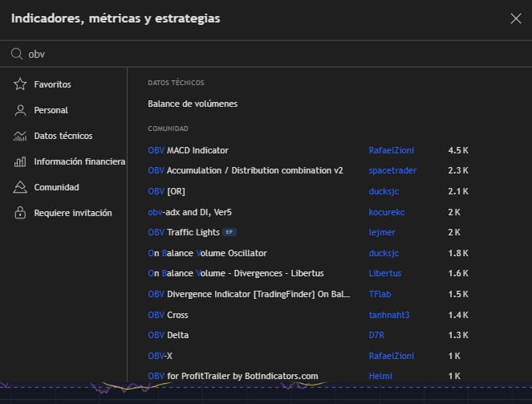Click the EP badge on OBV Traffic Lights
The height and width of the screenshot is (404, 532).
(229, 232)
